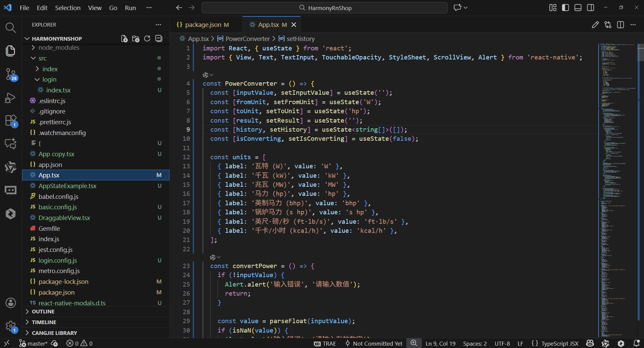Click New File icon in explorer header

(124, 38)
